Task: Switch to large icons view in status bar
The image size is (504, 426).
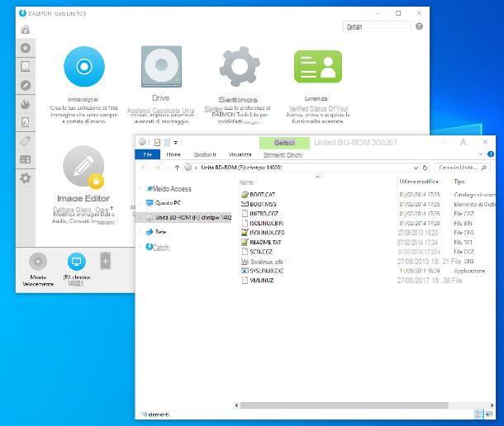Action: tap(489, 414)
